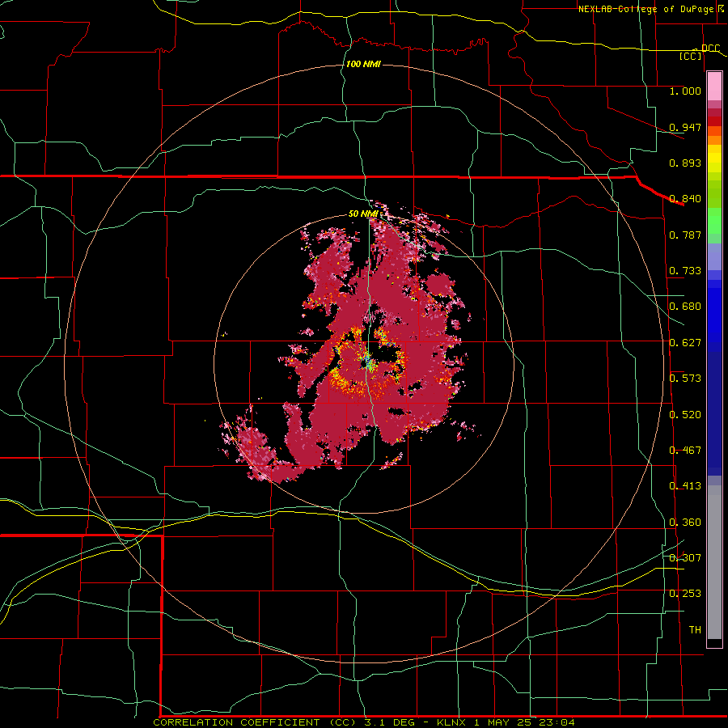
Task: Click the 3.1 DEG elevation text in caption
Action: coord(389,722)
